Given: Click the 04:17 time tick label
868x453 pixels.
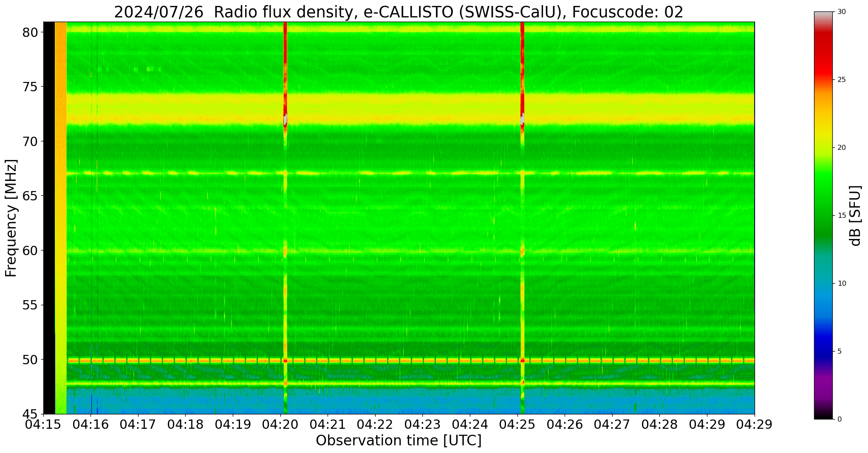Looking at the screenshot, I should click(138, 425).
